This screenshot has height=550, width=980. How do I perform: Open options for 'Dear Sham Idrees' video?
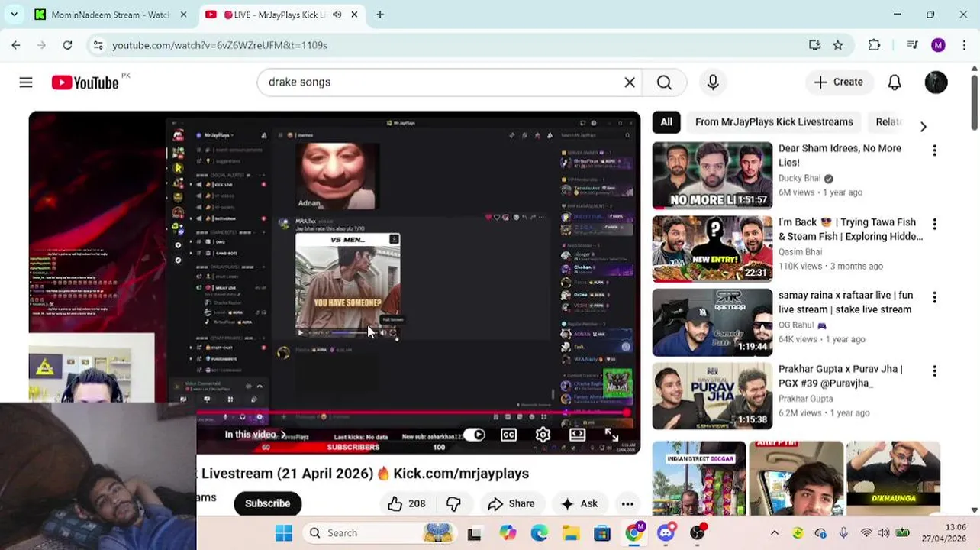(x=934, y=150)
